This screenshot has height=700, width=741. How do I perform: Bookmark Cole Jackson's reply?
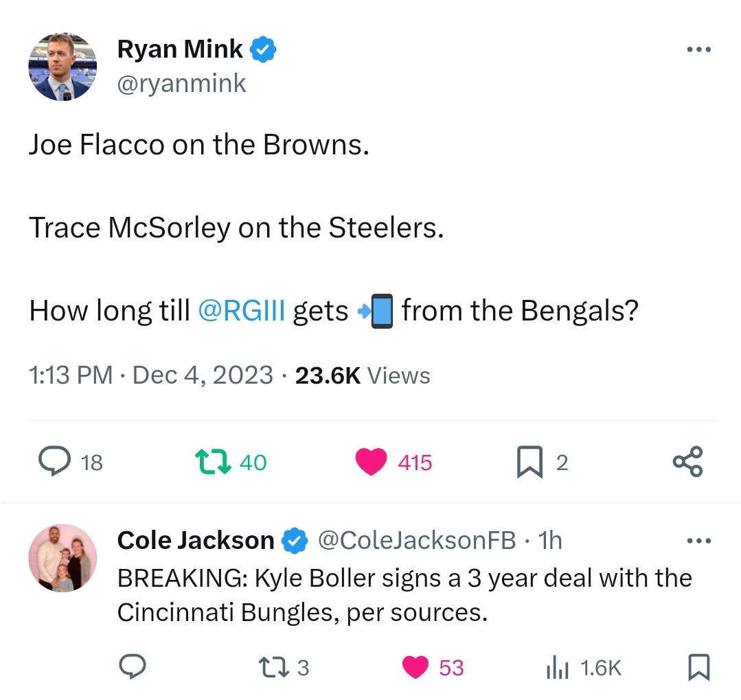coord(699,667)
